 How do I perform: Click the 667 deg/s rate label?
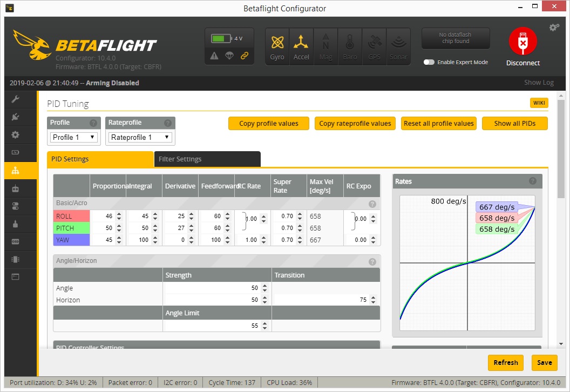click(x=497, y=207)
